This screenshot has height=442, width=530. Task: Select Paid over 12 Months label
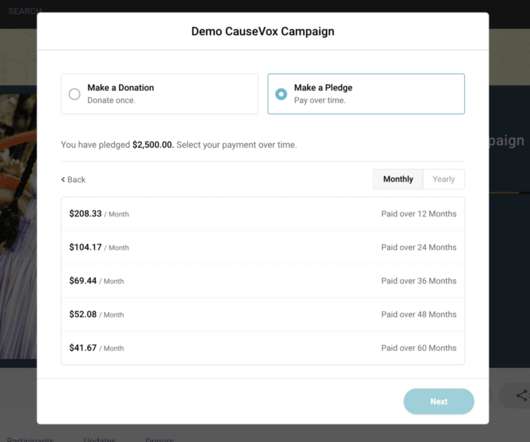pyautogui.click(x=418, y=214)
